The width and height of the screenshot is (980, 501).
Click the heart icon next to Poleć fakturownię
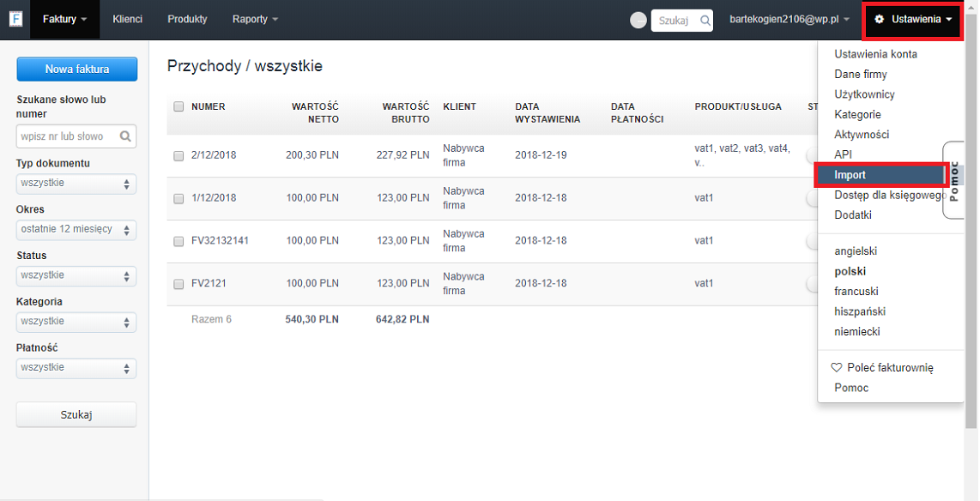[x=837, y=367]
